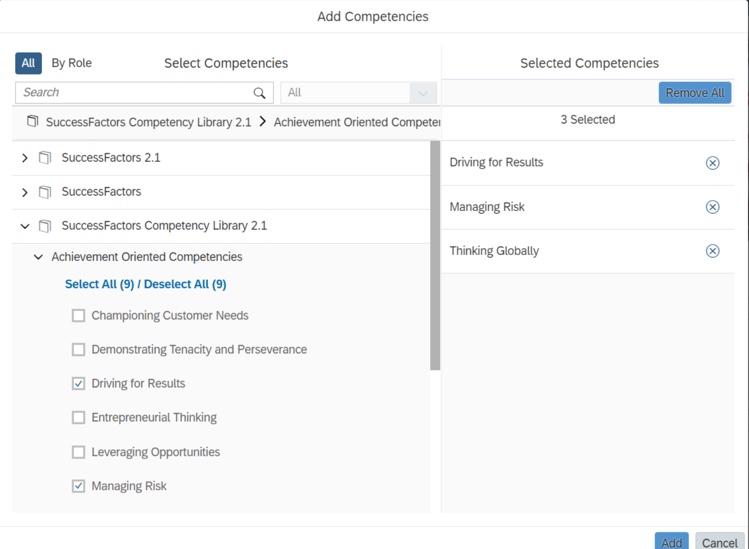
Task: Click Select All (9) link
Action: tap(99, 284)
